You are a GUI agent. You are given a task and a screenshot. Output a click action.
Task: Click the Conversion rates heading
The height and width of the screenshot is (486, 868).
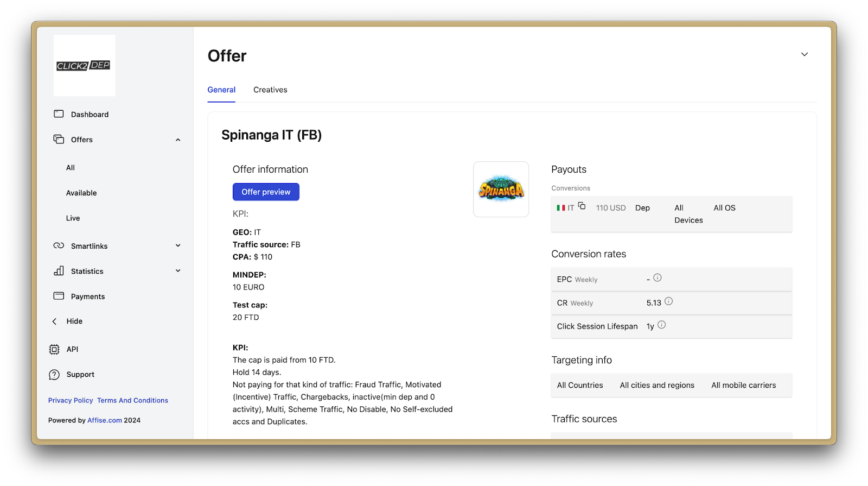click(x=589, y=254)
